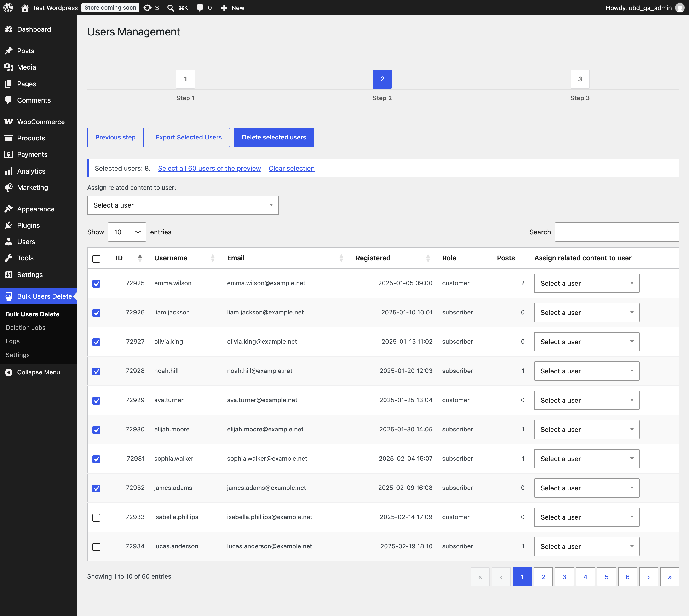This screenshot has height=616, width=689.
Task: Click the WordPress logo icon
Action: tap(8, 7)
